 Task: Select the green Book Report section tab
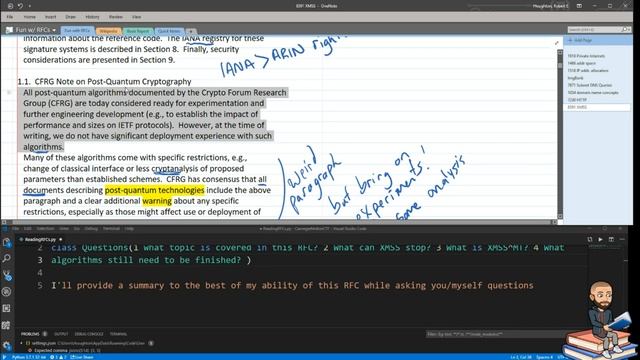138,31
